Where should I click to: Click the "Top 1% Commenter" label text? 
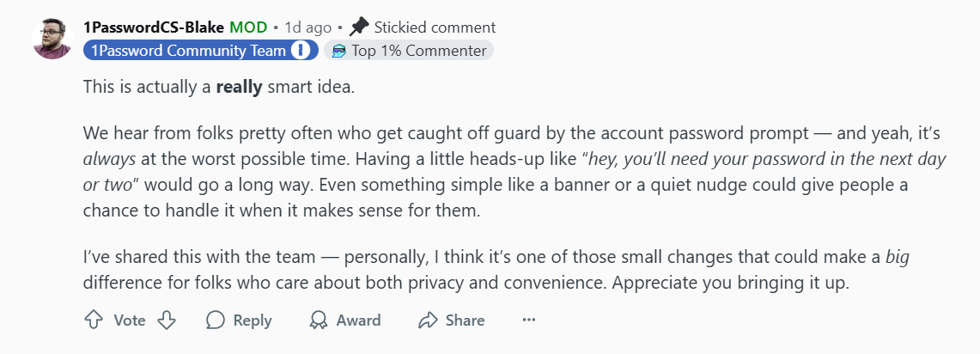[418, 51]
